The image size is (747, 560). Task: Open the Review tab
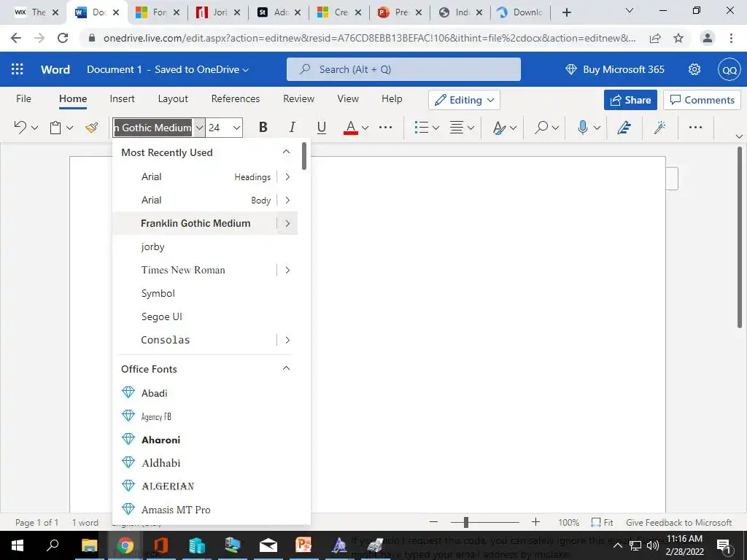tap(298, 98)
